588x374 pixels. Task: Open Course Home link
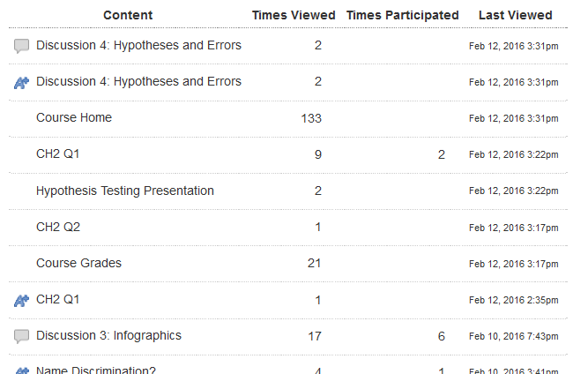[x=74, y=118]
